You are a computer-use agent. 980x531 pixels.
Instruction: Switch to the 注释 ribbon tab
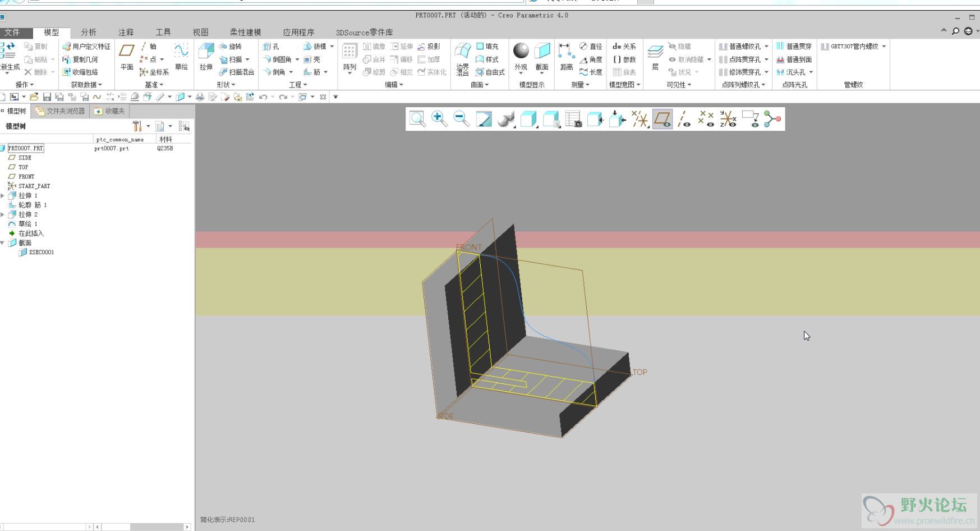tap(126, 32)
